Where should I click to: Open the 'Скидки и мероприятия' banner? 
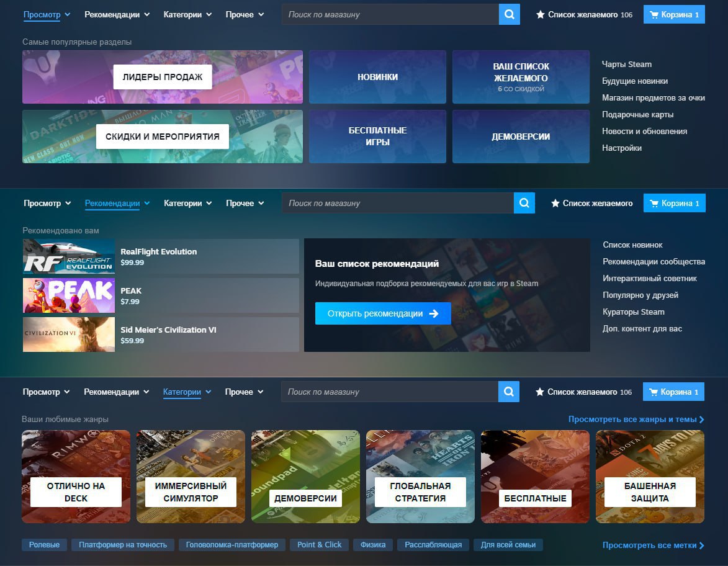click(163, 137)
